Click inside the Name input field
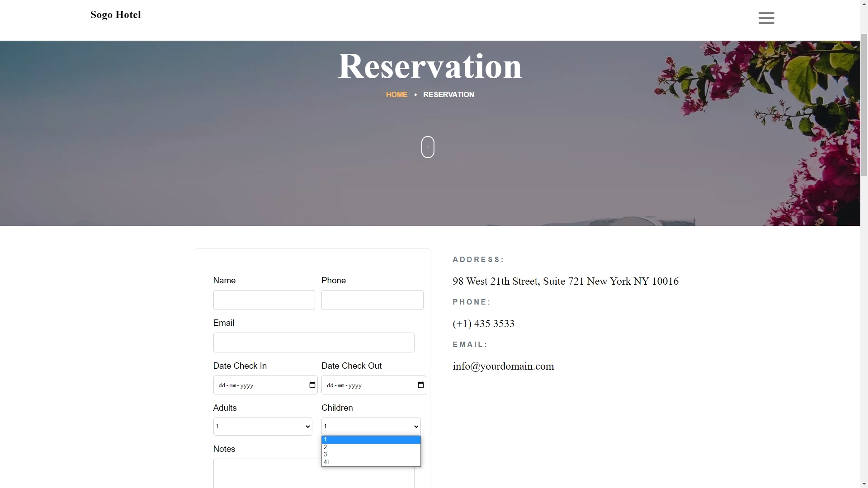 click(264, 300)
